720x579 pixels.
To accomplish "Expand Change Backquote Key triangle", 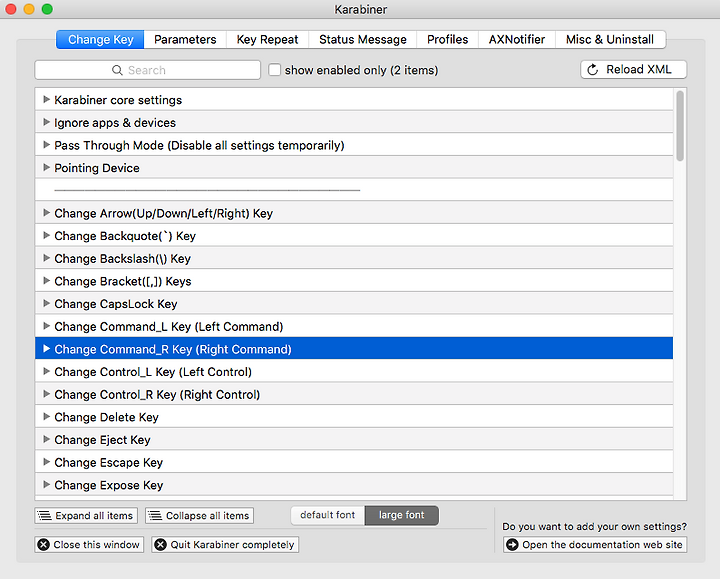I will [x=46, y=235].
